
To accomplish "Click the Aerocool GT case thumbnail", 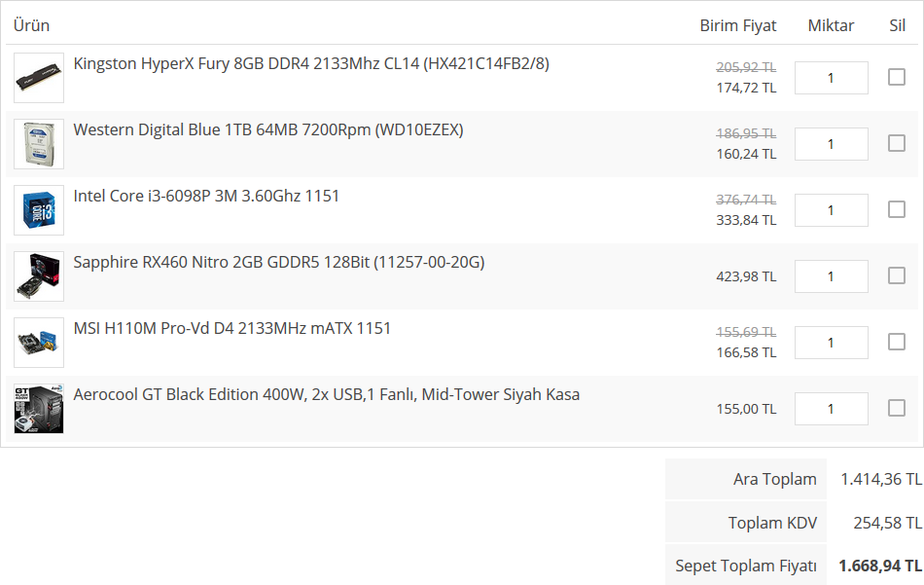I will 39,409.
